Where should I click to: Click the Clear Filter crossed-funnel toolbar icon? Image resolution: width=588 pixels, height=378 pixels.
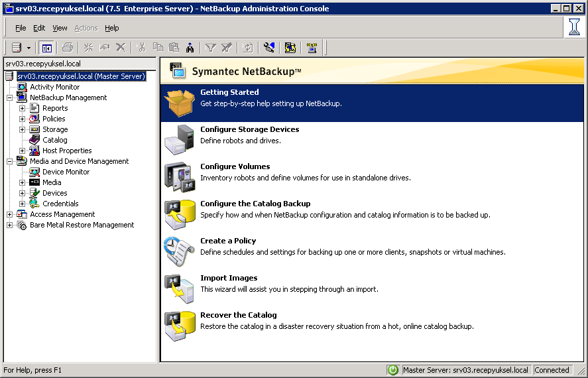pos(227,48)
